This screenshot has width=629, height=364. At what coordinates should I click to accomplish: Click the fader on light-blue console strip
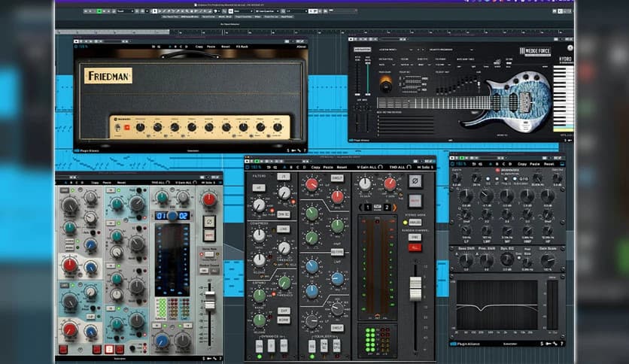pyautogui.click(x=209, y=300)
